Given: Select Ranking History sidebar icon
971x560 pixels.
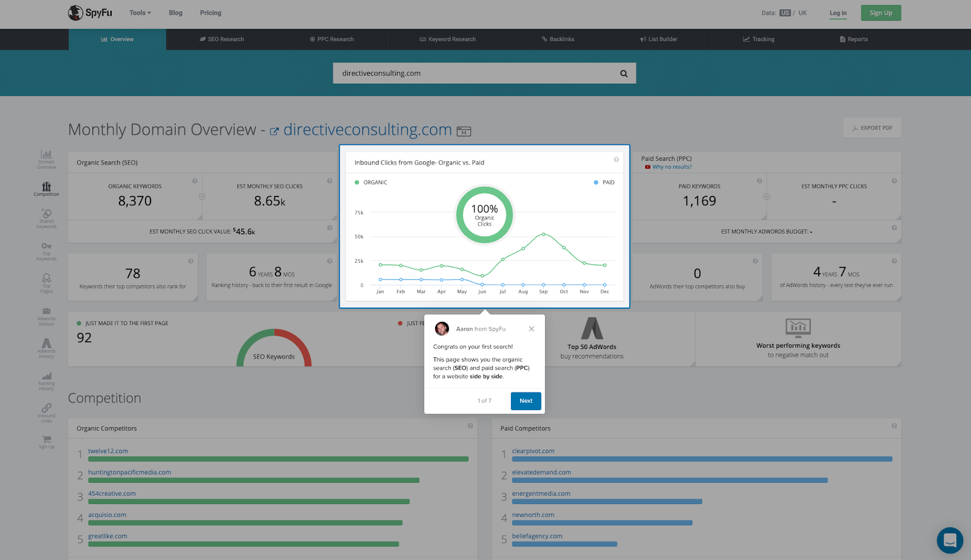Looking at the screenshot, I should point(46,381).
